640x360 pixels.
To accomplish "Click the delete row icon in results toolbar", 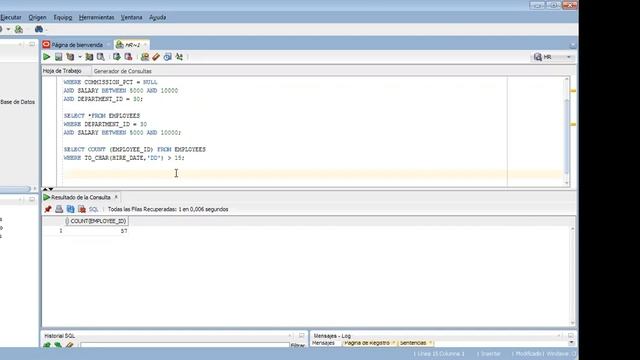I will click(x=82, y=209).
